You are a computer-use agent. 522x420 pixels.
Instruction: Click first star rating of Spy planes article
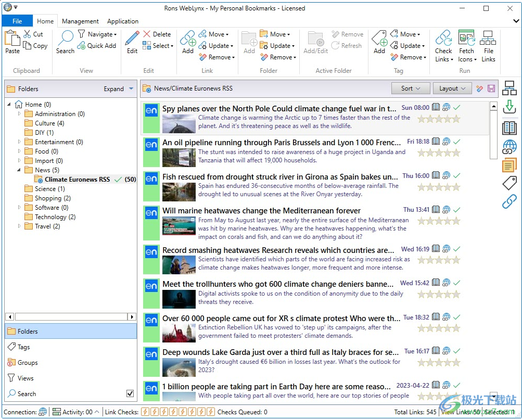pyautogui.click(x=422, y=119)
